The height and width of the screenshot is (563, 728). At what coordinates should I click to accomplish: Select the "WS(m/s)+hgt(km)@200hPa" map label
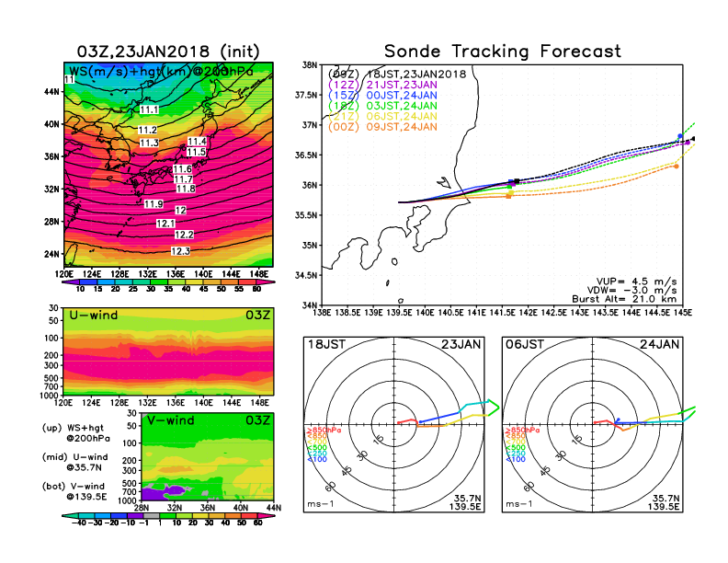[x=161, y=71]
